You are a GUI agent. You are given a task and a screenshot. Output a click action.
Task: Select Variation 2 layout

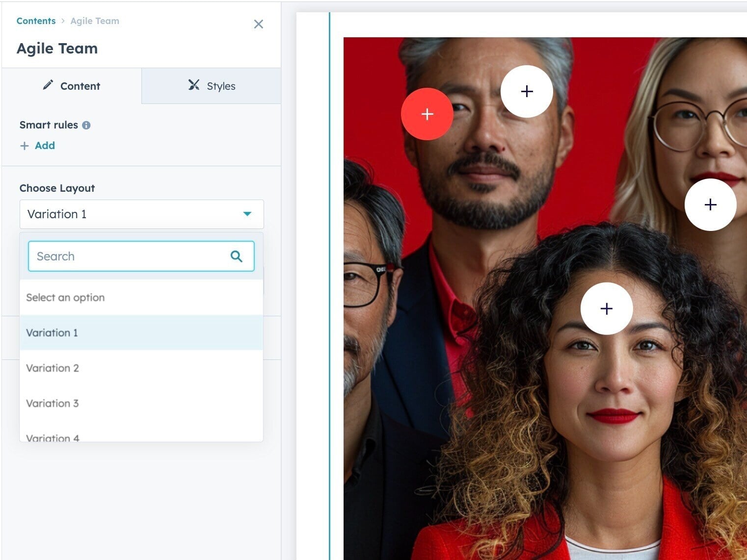141,368
